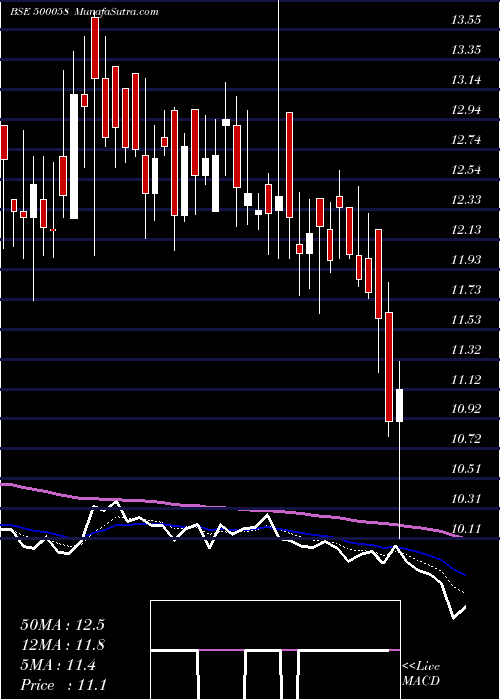Click the 50MA : 12.5 reading
The width and height of the screenshot is (500, 700).
pos(62,625)
